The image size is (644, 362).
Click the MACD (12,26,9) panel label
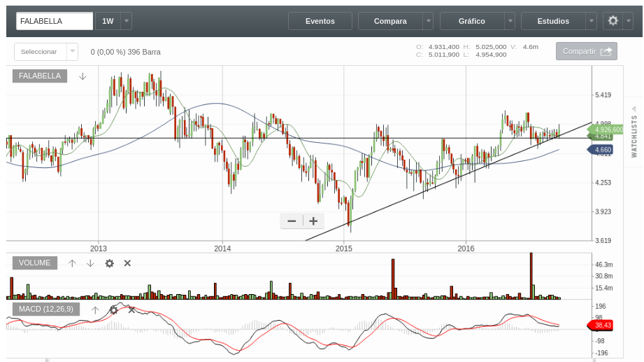point(46,309)
